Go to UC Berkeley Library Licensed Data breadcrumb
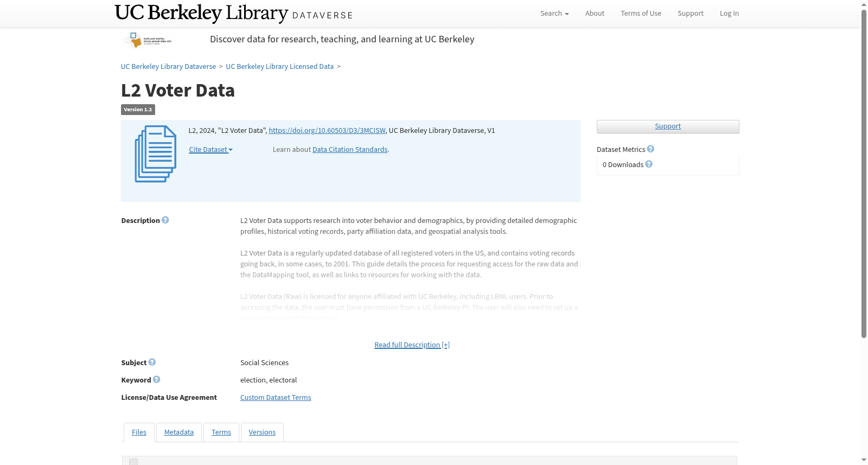Image resolution: width=868 pixels, height=465 pixels. tap(279, 67)
